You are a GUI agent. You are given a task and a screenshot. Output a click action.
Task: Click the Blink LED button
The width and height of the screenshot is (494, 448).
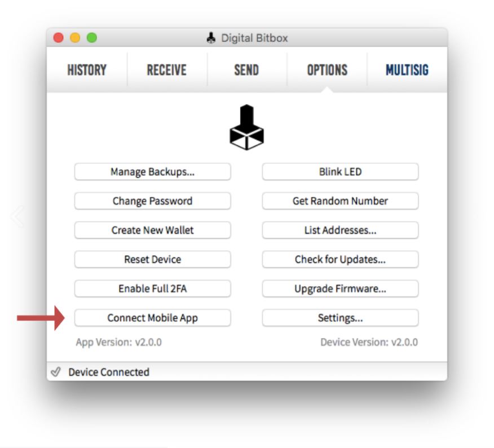(x=340, y=171)
